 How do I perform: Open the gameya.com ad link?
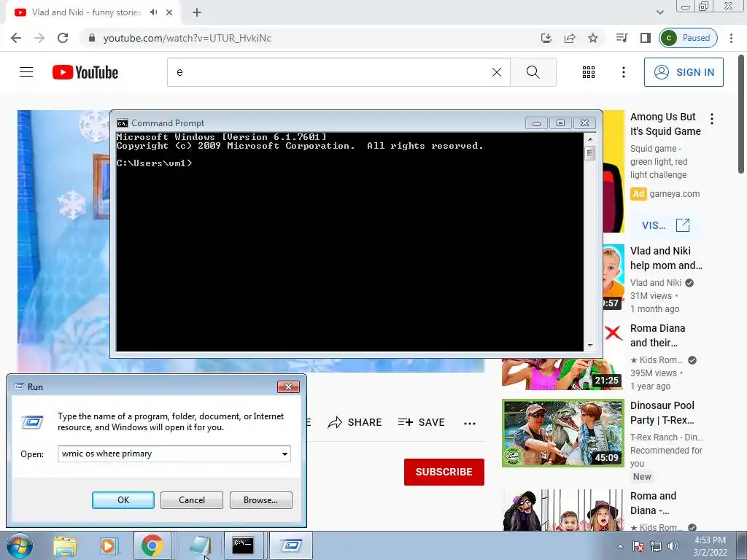pyautogui.click(x=674, y=194)
